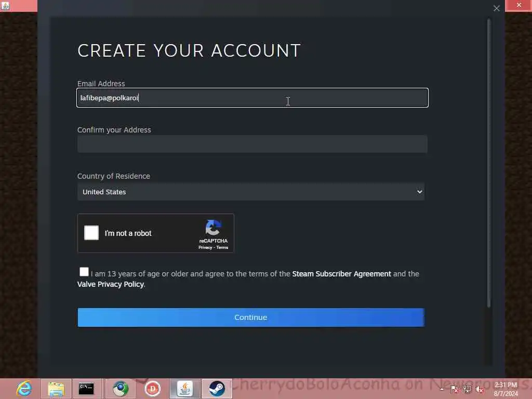Open the globe browser taskbar icon
Screen dimensions: 532x399
[x=121, y=389]
